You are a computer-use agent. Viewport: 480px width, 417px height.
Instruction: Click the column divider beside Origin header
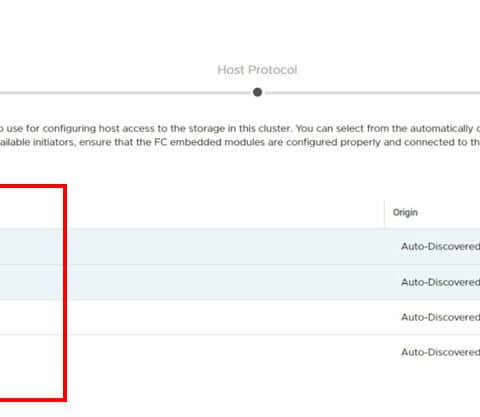tap(384, 214)
